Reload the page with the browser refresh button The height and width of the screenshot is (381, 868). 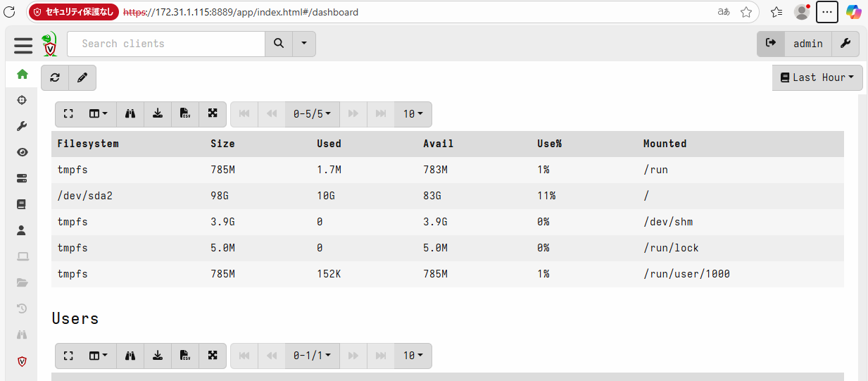[x=10, y=12]
